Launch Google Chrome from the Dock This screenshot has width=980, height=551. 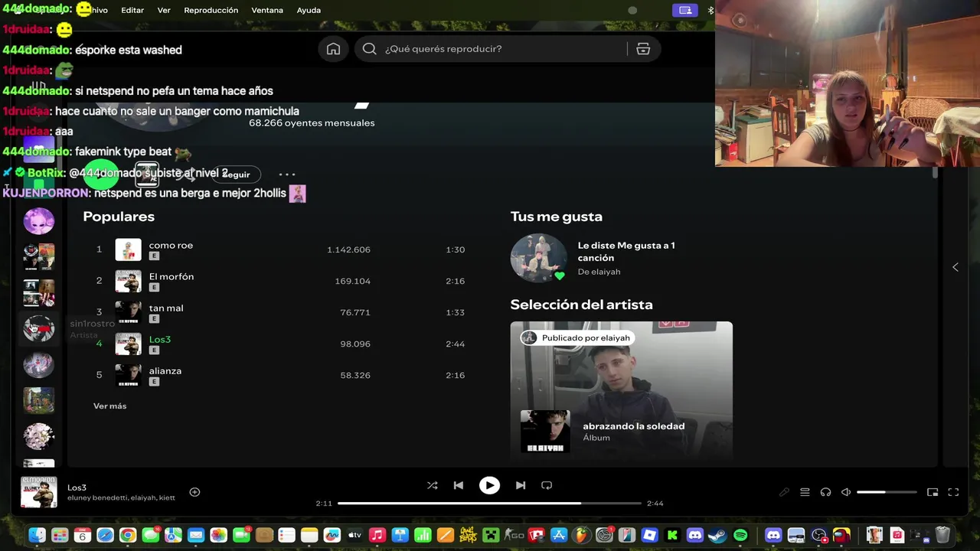click(128, 535)
